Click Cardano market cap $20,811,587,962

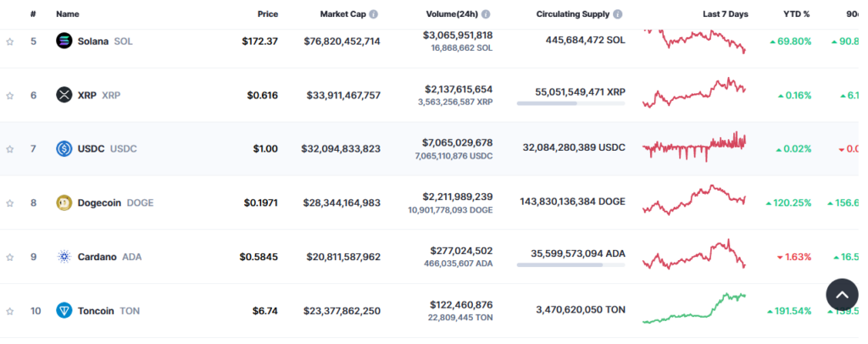click(x=344, y=258)
